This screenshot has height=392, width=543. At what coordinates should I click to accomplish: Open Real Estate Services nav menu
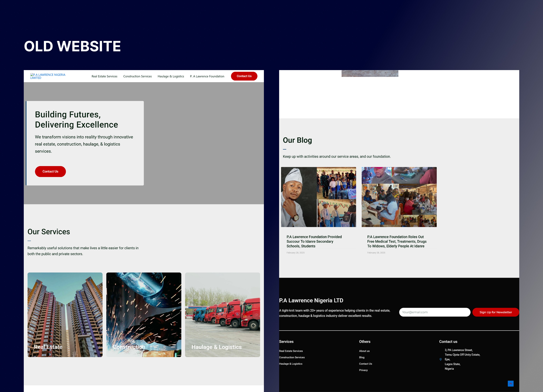click(104, 76)
